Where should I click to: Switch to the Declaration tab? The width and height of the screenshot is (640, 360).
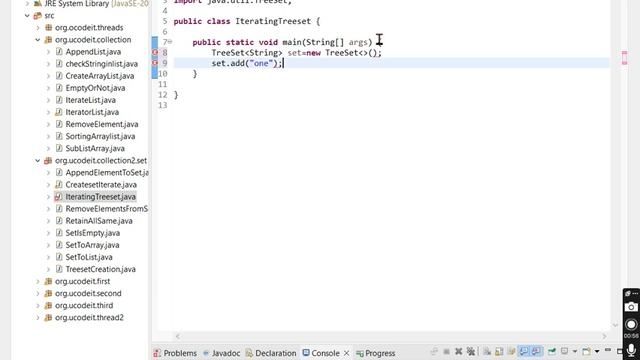click(x=271, y=353)
